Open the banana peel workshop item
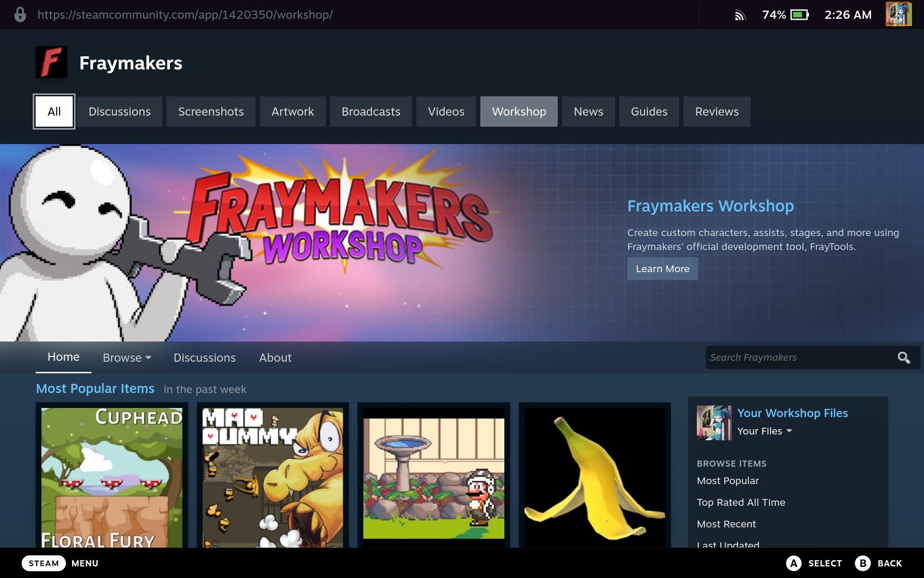Viewport: 924px width, 578px height. pyautogui.click(x=595, y=478)
